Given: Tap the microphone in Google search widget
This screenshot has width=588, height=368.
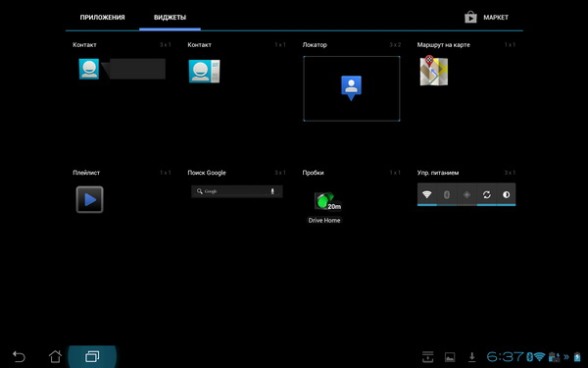Looking at the screenshot, I should 272,191.
